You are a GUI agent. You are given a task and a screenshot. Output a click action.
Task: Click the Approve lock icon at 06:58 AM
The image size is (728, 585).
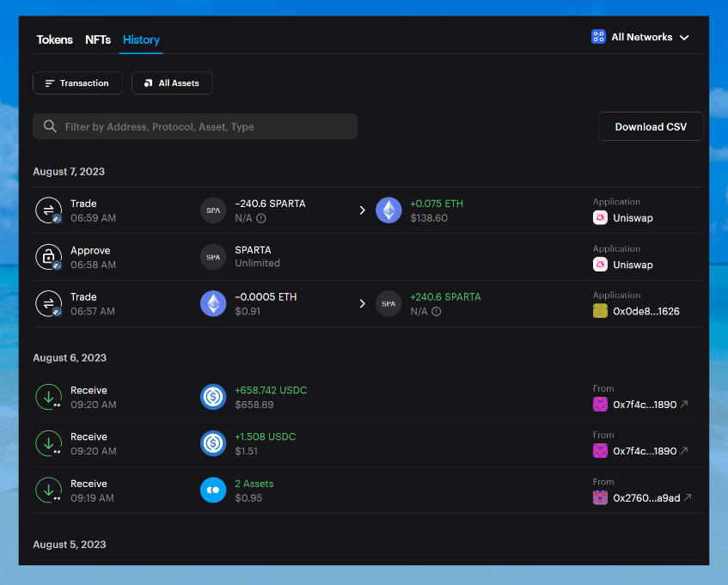[48, 257]
